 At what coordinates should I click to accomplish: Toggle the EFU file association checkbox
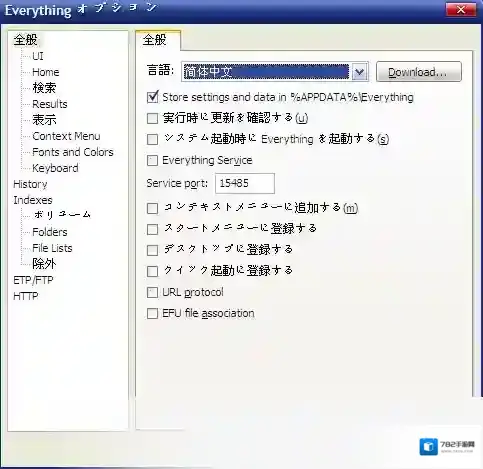pyautogui.click(x=153, y=314)
